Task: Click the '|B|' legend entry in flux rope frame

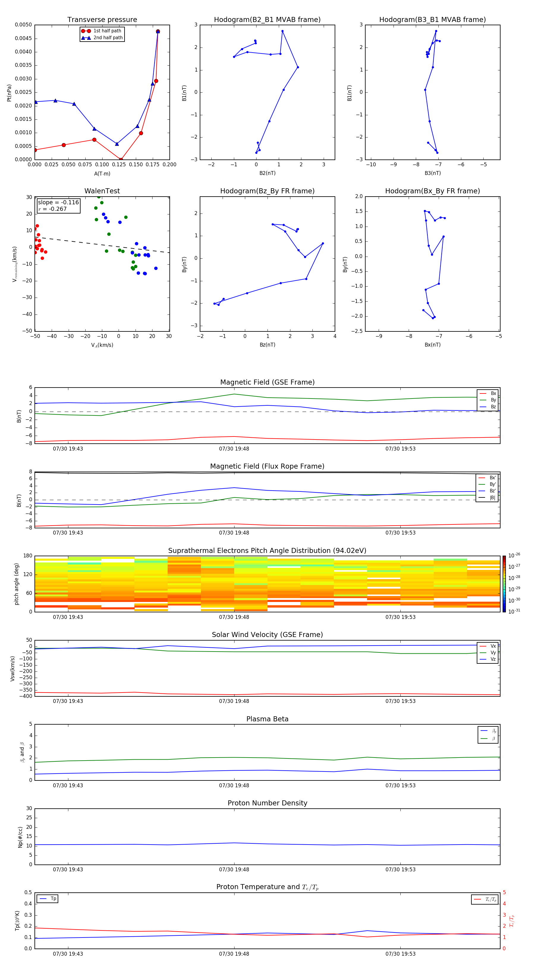Action: [487, 498]
